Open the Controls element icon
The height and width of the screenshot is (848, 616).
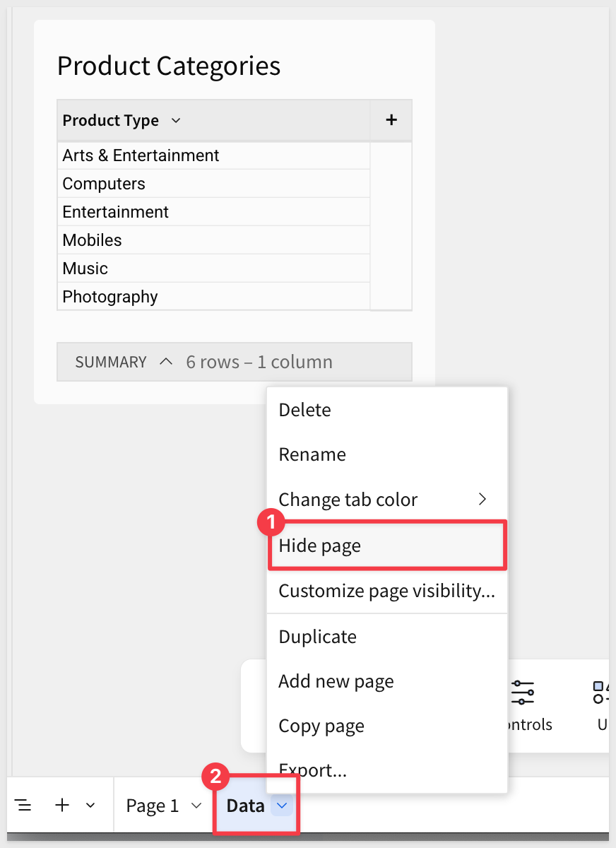pyautogui.click(x=523, y=693)
